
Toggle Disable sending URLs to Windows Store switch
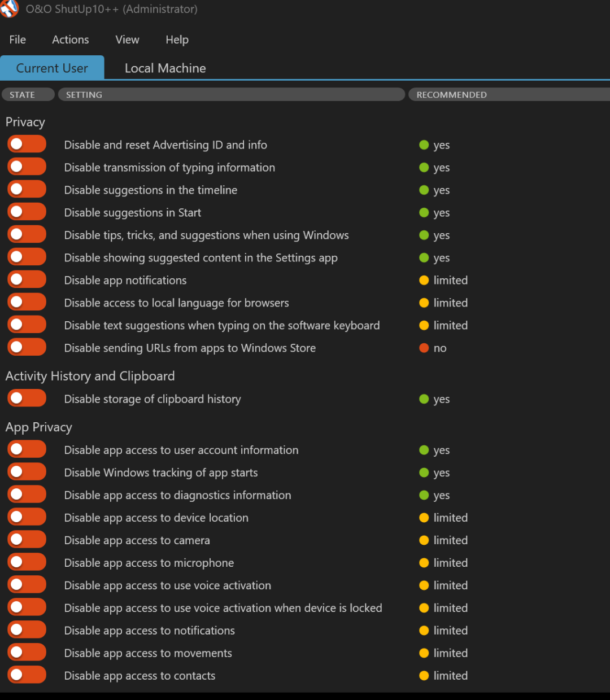click(27, 347)
